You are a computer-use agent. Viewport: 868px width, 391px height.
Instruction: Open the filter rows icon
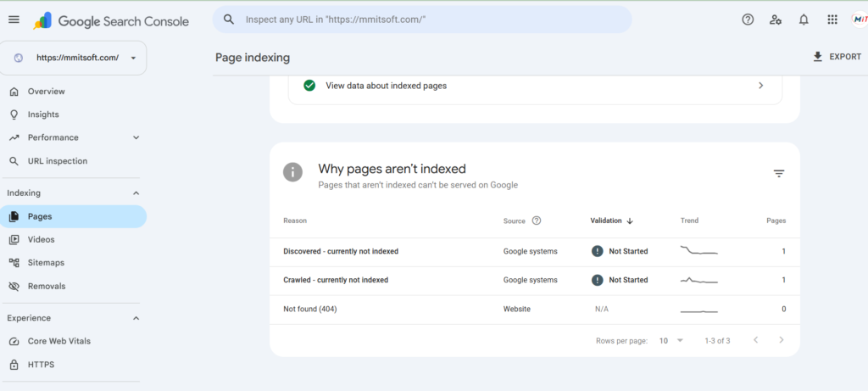(x=779, y=174)
